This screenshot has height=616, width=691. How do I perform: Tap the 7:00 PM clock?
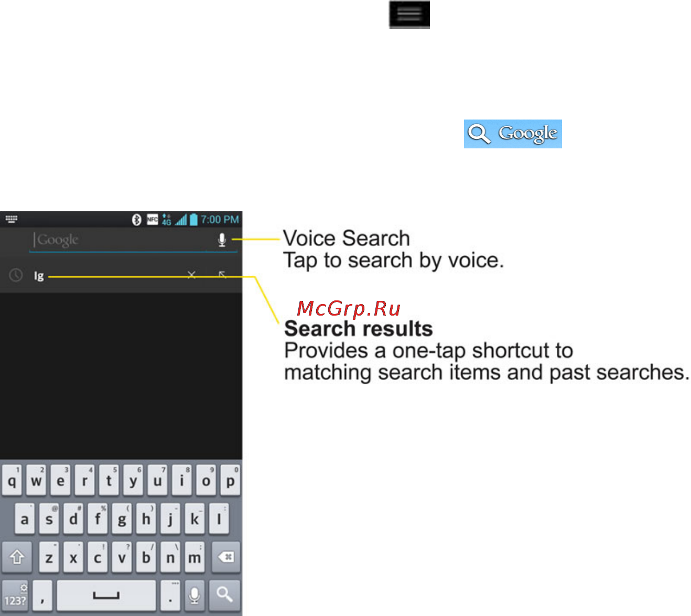220,219
